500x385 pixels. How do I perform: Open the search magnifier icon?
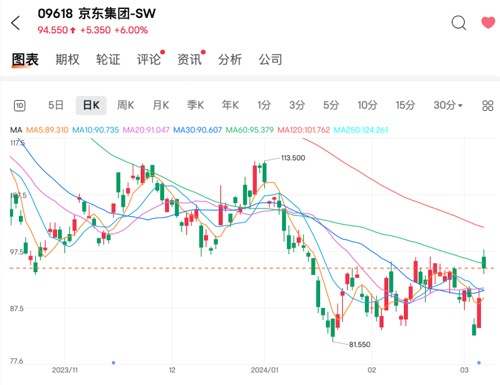tap(459, 23)
